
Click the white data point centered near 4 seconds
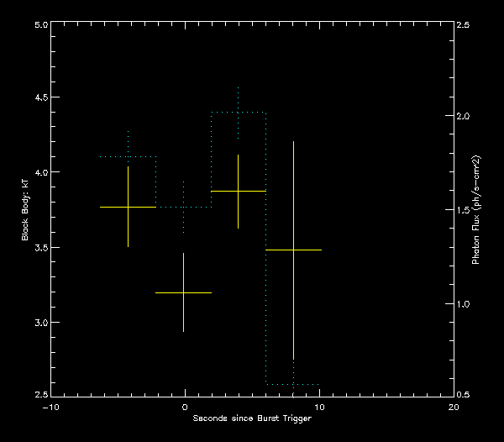point(239,191)
